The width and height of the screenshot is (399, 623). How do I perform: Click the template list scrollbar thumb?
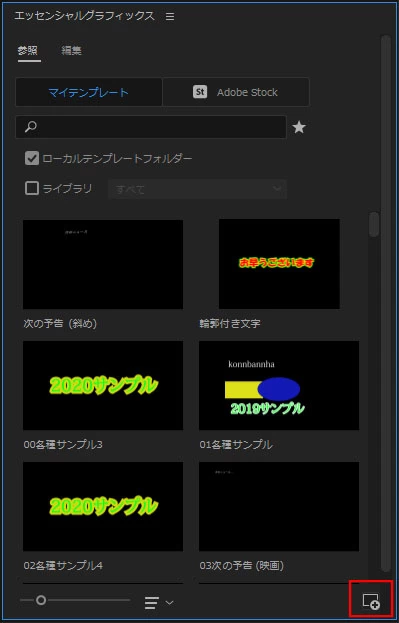click(x=374, y=224)
